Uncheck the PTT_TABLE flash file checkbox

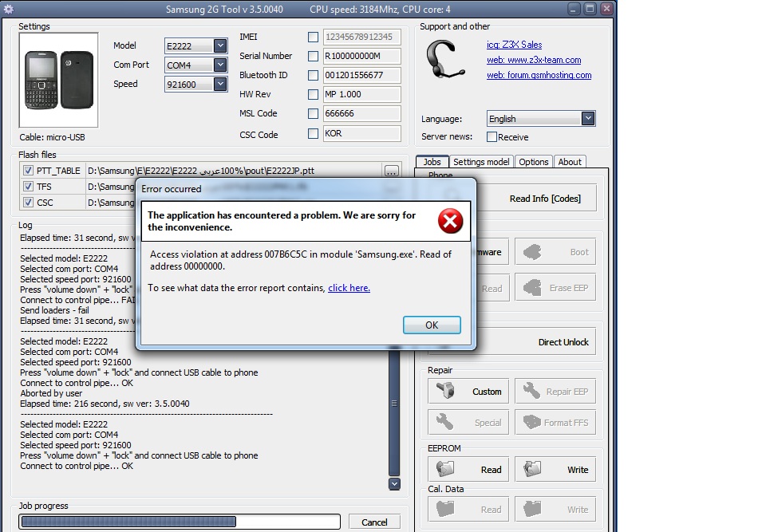pyautogui.click(x=29, y=171)
